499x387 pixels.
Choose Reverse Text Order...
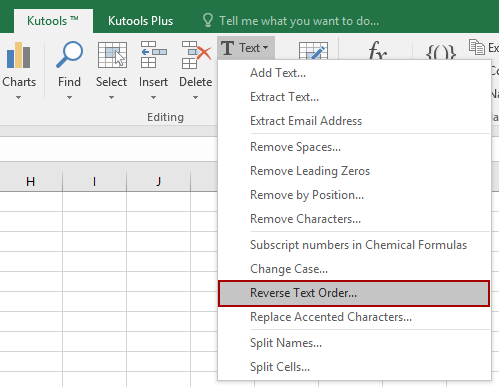pos(354,293)
